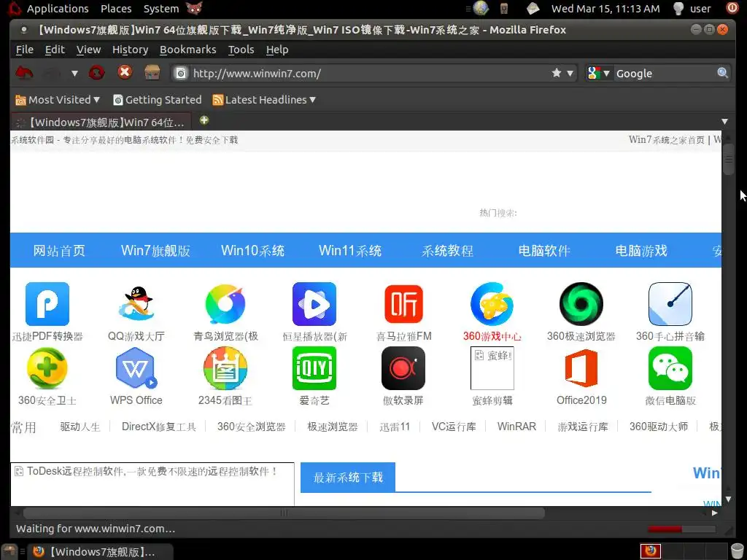Viewport: 747px width, 560px height.
Task: Click the 爱奇艺 iQIYI app icon
Action: pyautogui.click(x=314, y=368)
